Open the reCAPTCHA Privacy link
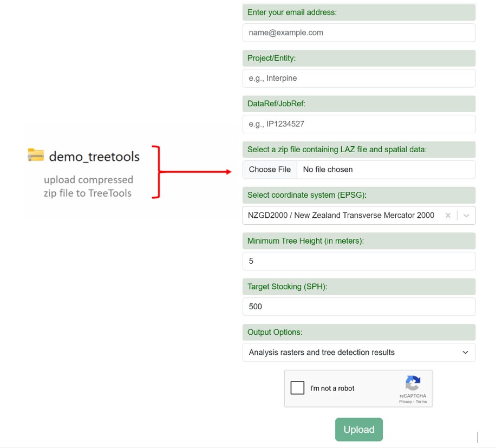 pyautogui.click(x=405, y=402)
